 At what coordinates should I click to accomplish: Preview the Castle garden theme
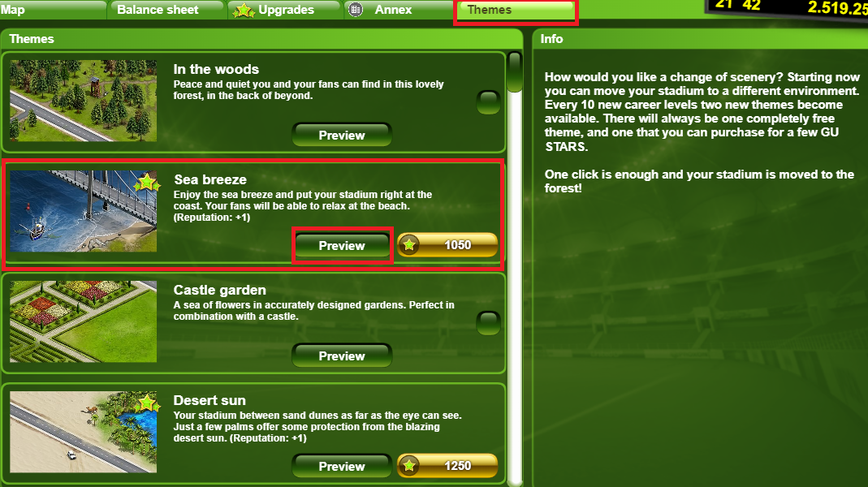[x=342, y=356]
